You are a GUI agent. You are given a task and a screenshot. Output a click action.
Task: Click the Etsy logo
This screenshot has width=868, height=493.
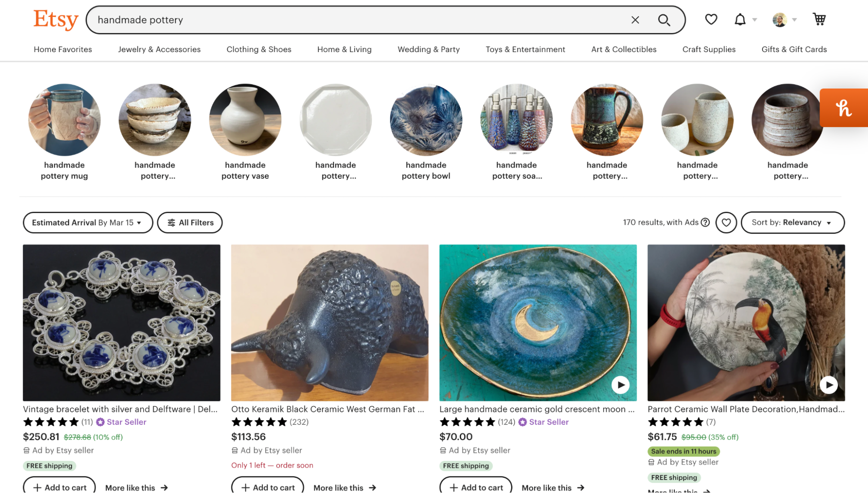coord(56,20)
